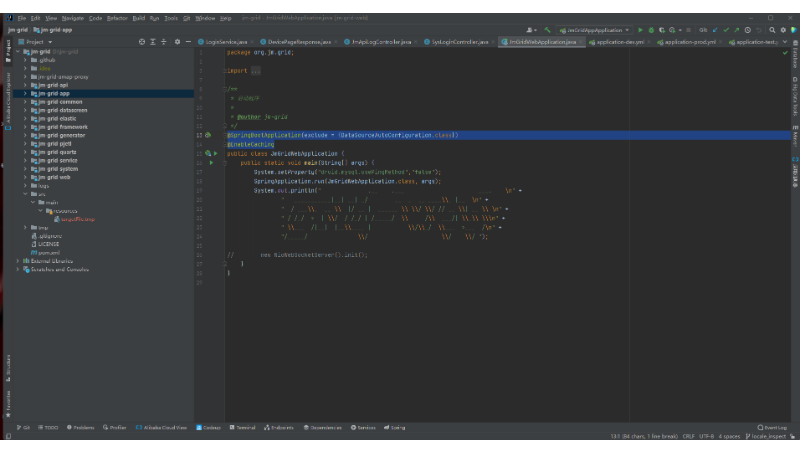The image size is (800, 453).
Task: Hide the Project panel with minus icon
Action: pyautogui.click(x=188, y=42)
